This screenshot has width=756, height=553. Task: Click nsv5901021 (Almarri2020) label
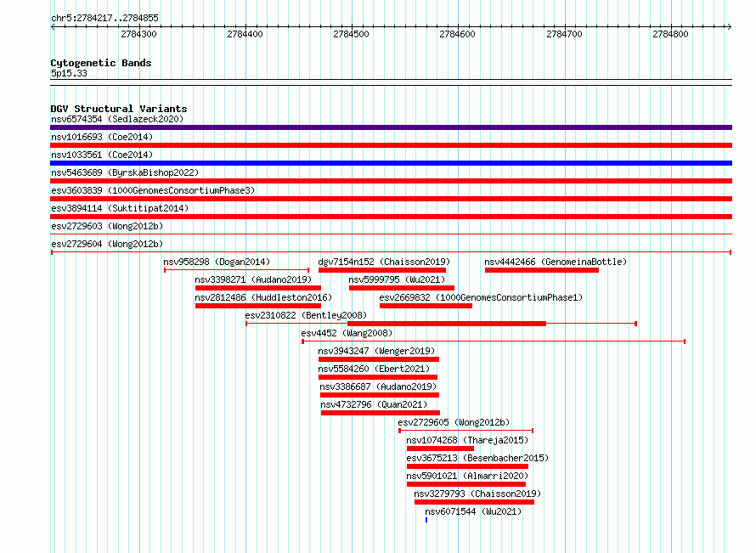[x=467, y=476]
